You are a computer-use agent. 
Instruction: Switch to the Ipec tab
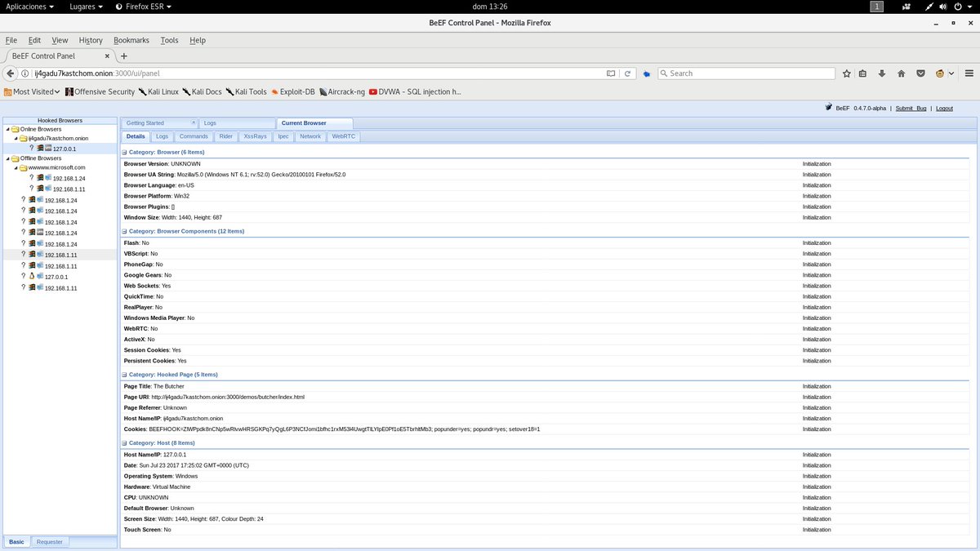(283, 136)
